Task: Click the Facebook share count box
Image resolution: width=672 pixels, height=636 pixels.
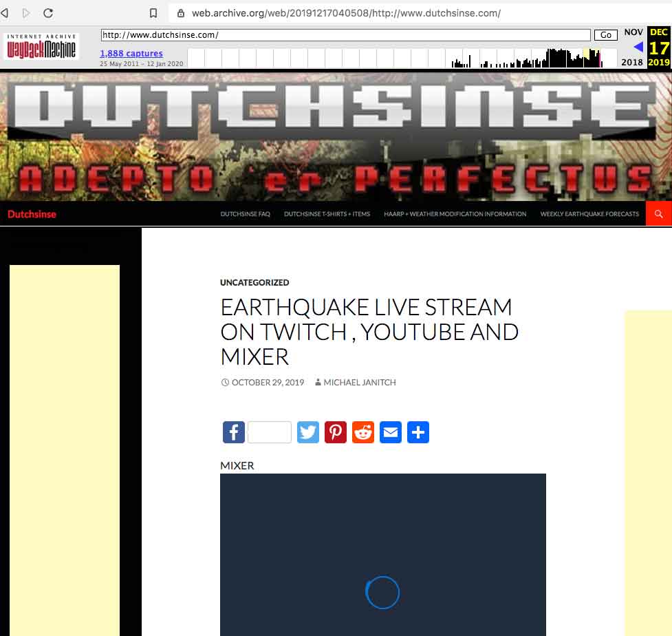Action: [x=270, y=432]
